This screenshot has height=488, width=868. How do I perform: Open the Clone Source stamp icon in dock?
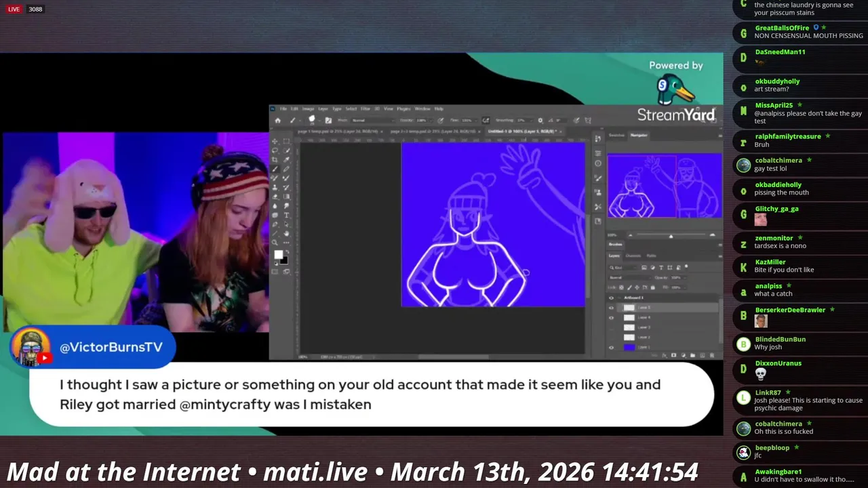[x=598, y=192]
